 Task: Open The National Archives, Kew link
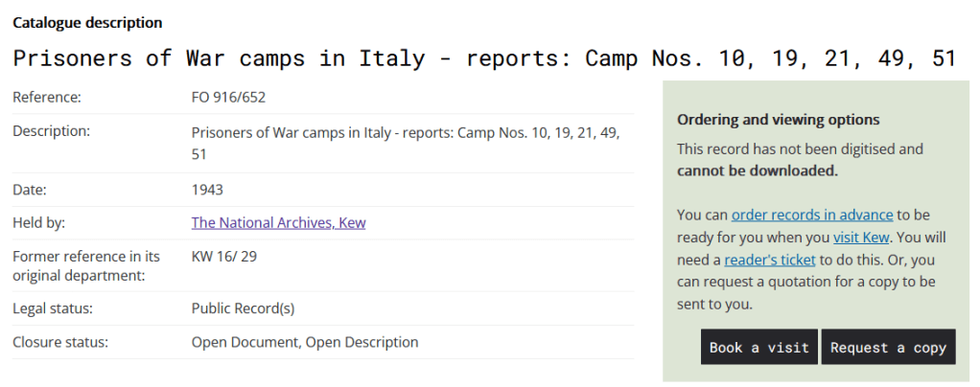(278, 223)
